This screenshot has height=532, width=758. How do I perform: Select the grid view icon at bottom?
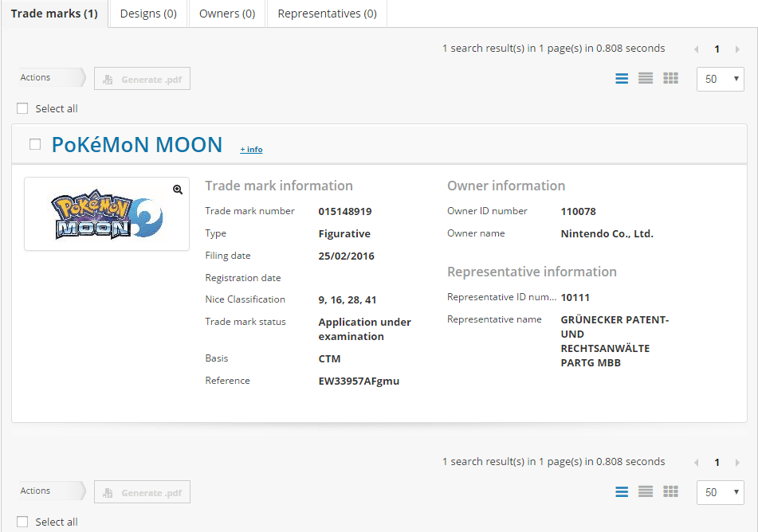(670, 491)
